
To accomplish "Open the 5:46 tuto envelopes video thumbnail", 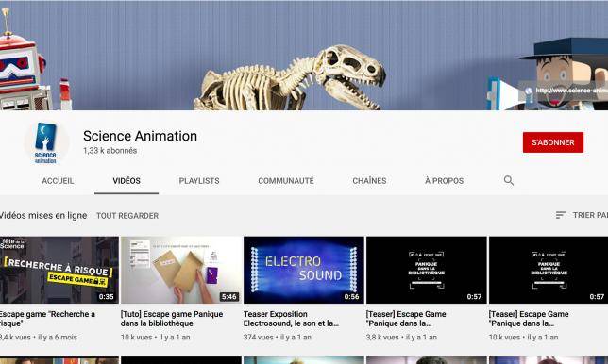I will (181, 270).
